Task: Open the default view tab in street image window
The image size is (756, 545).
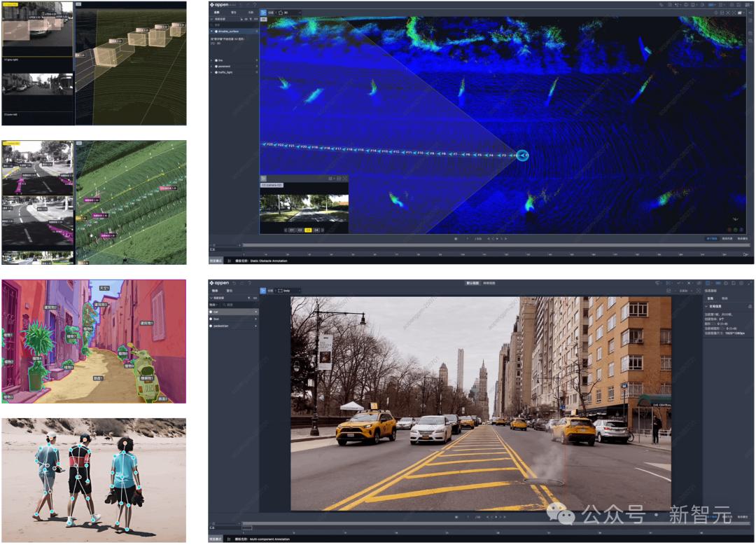Action: [x=474, y=283]
